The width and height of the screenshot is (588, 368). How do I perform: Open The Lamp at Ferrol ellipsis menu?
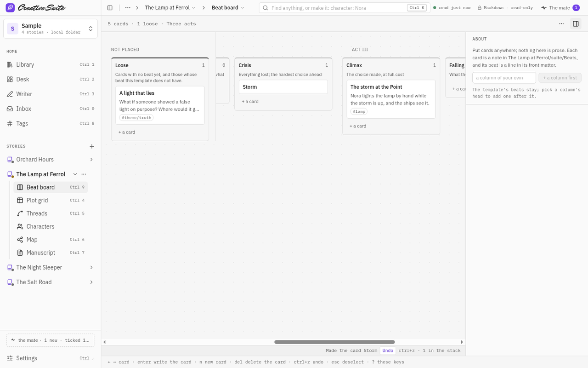click(84, 174)
